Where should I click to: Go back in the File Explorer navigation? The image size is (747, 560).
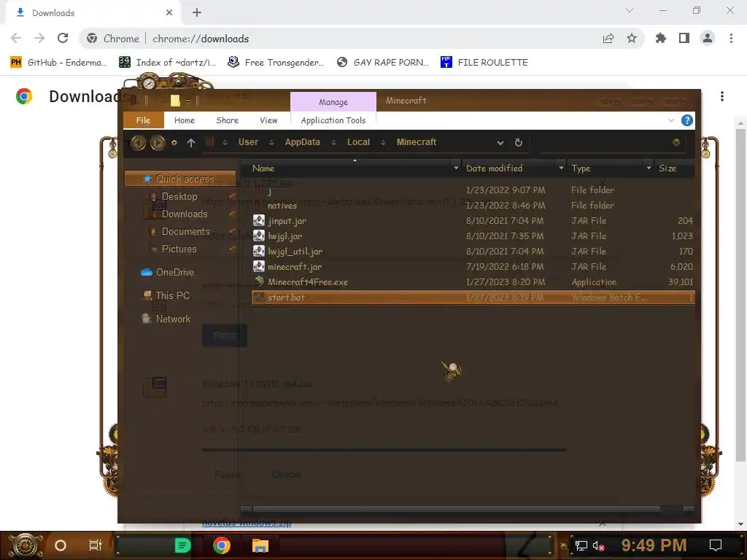(138, 142)
